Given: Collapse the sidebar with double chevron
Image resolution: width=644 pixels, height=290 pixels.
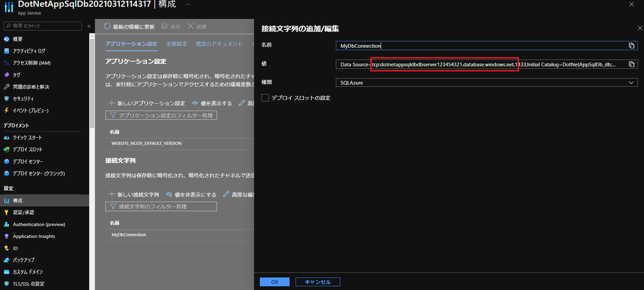Looking at the screenshot, I should (89, 26).
